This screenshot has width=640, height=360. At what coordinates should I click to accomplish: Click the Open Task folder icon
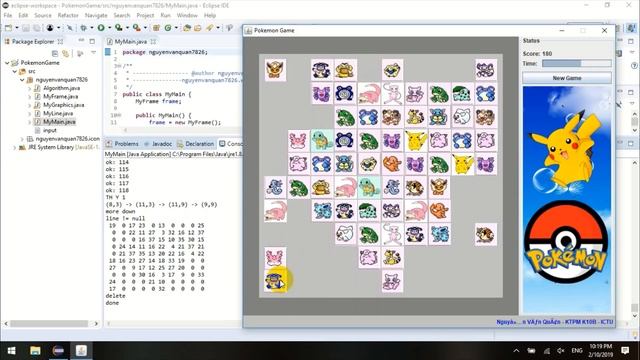click(x=198, y=28)
